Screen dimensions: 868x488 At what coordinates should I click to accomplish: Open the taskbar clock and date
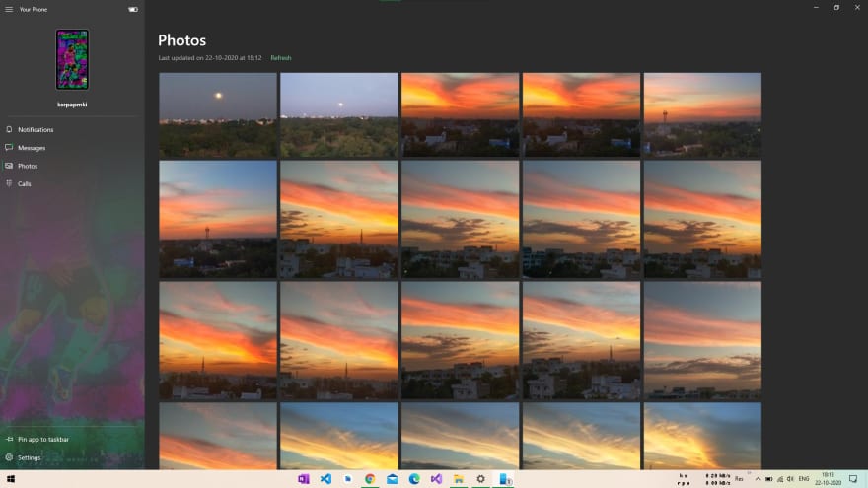pos(828,479)
